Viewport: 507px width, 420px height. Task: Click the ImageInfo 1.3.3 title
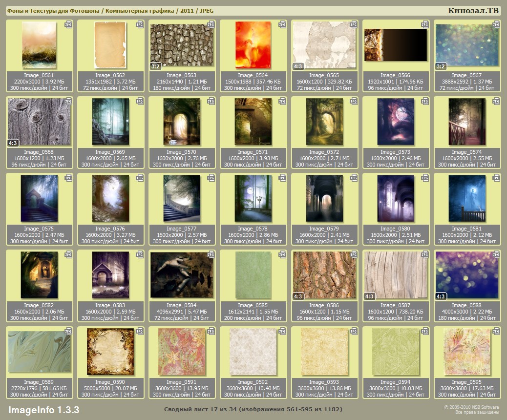tap(43, 409)
